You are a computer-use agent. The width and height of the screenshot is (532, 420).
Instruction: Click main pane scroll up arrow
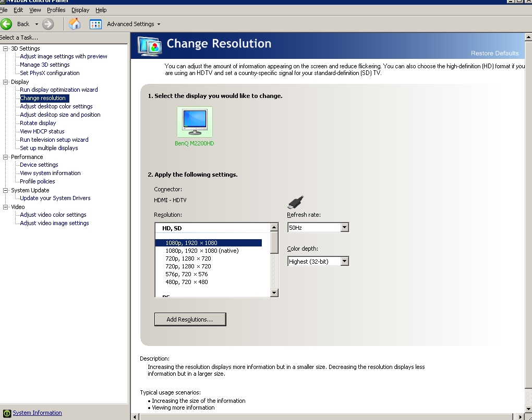528,37
